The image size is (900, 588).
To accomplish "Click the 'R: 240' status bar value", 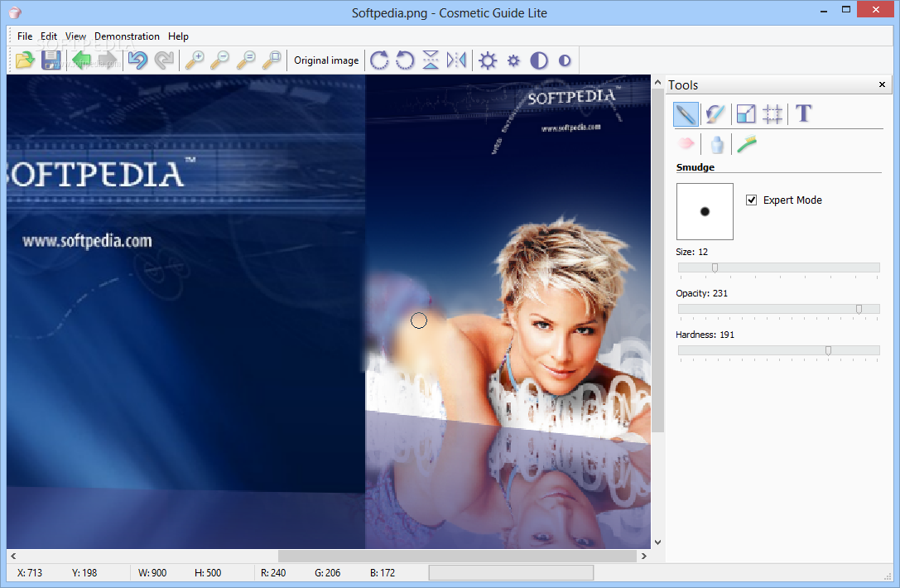I will (273, 572).
